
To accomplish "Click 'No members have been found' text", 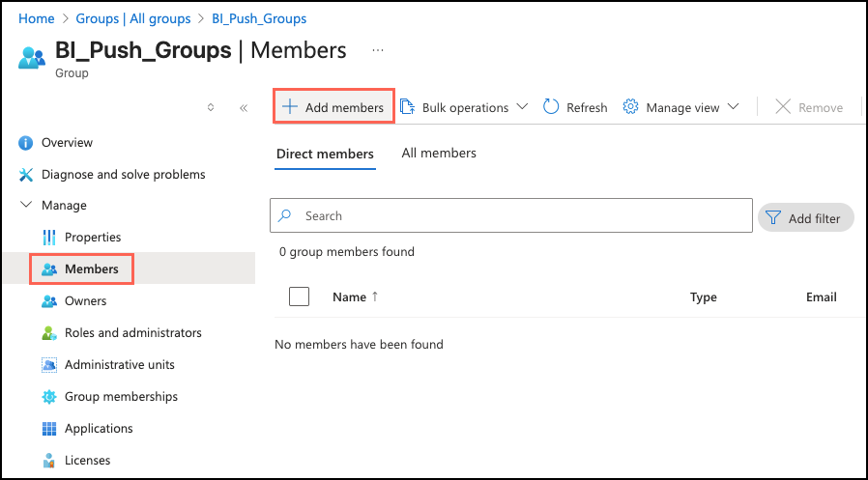I will click(x=359, y=345).
